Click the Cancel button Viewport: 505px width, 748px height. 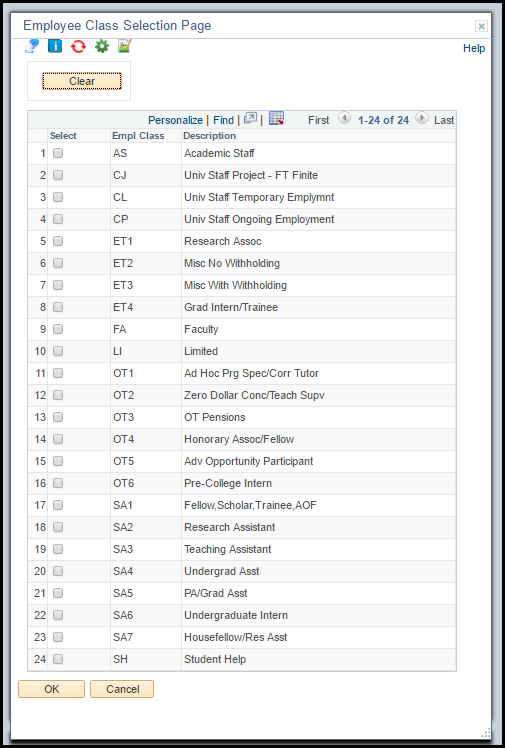[122, 689]
